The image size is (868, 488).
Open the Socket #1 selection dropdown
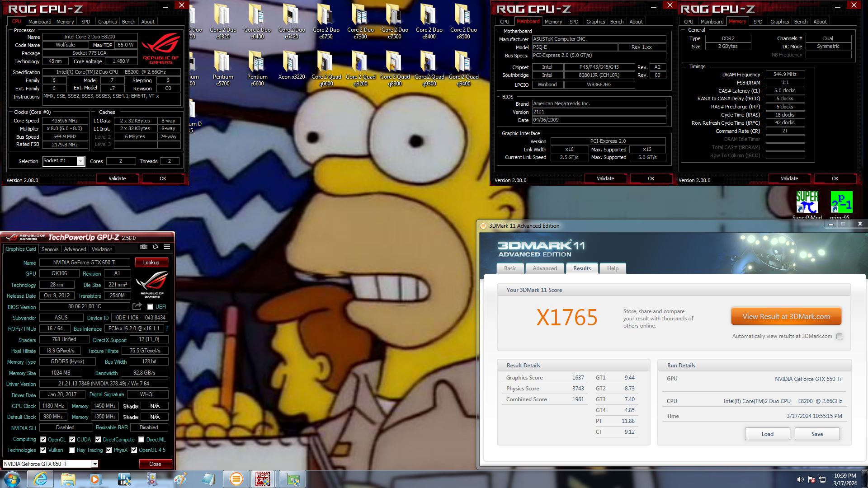tap(80, 161)
